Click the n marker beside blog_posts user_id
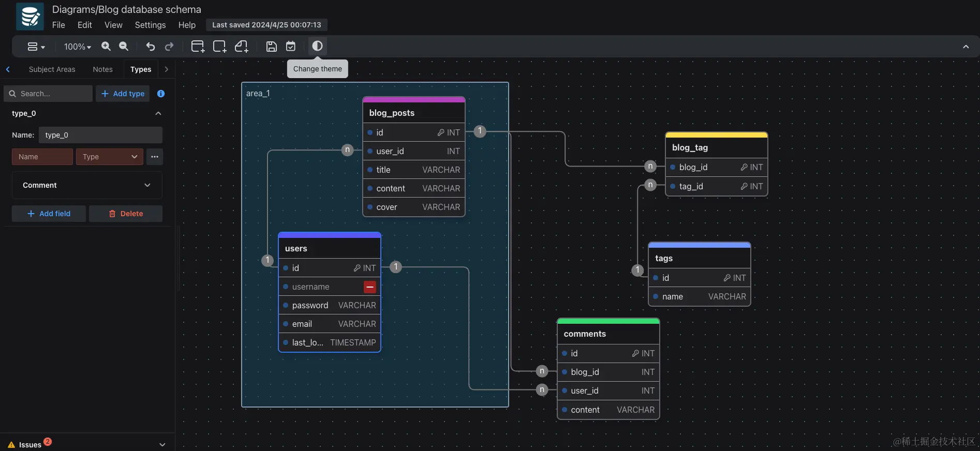980x451 pixels. (x=348, y=150)
